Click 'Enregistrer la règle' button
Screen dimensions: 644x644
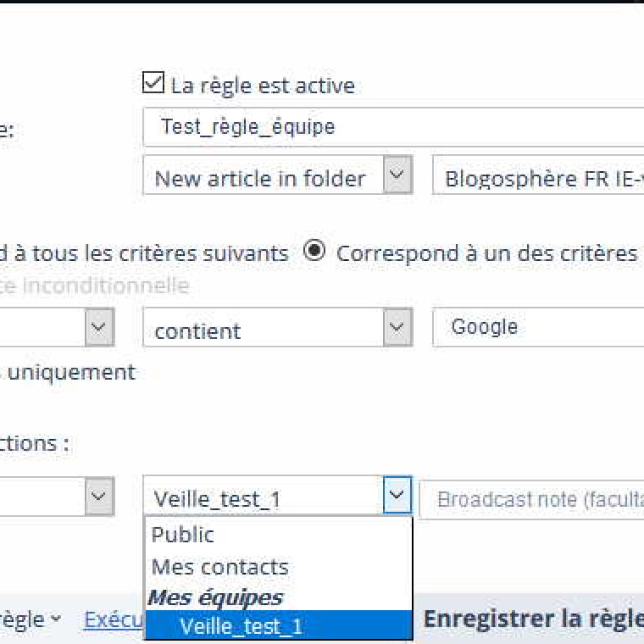click(x=533, y=619)
